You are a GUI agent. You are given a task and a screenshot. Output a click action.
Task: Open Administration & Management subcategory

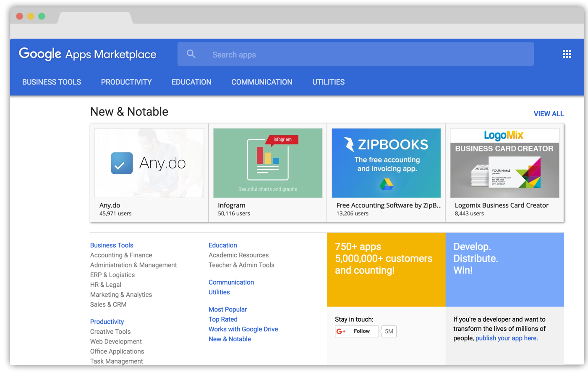(x=133, y=265)
